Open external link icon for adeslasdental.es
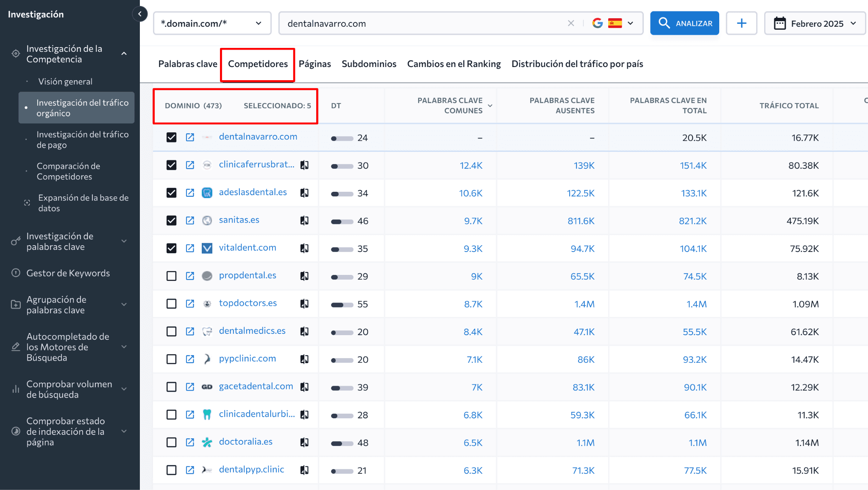This screenshot has height=490, width=868. click(x=190, y=193)
